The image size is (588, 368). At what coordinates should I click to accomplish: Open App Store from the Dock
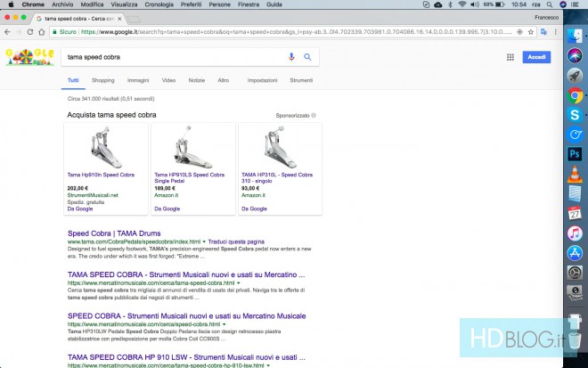click(575, 253)
